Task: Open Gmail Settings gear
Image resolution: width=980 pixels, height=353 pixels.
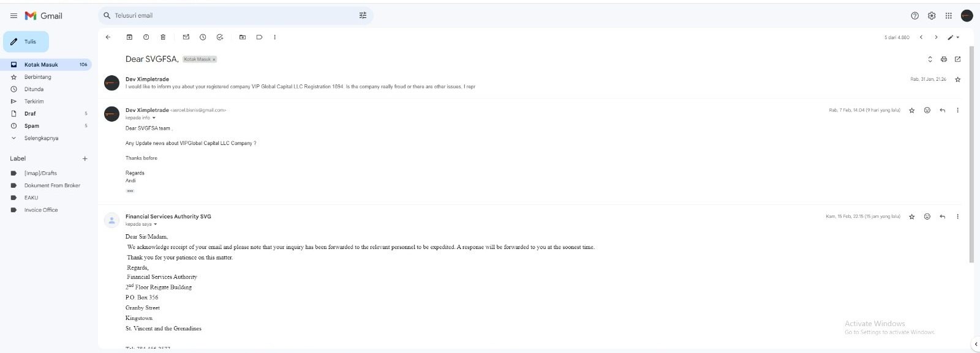Action: [932, 16]
